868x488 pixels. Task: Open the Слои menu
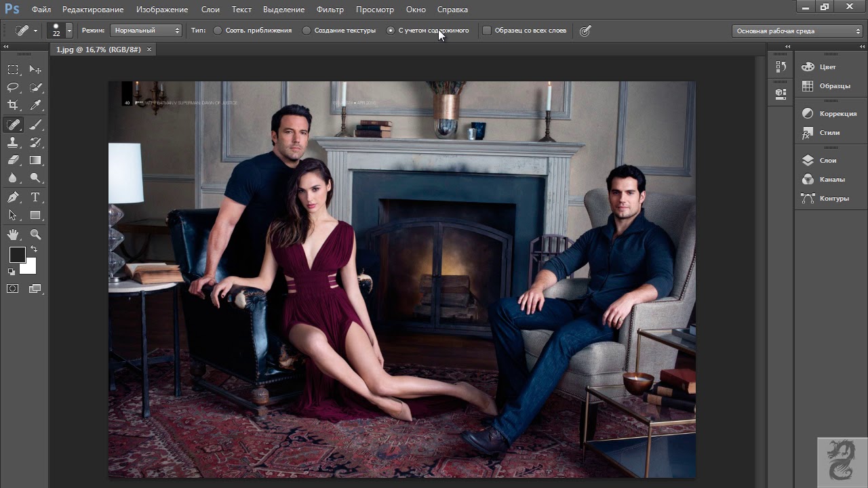coord(210,9)
